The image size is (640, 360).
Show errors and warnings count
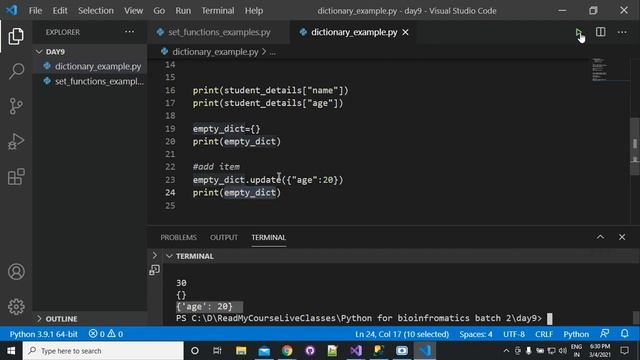pyautogui.click(x=106, y=334)
